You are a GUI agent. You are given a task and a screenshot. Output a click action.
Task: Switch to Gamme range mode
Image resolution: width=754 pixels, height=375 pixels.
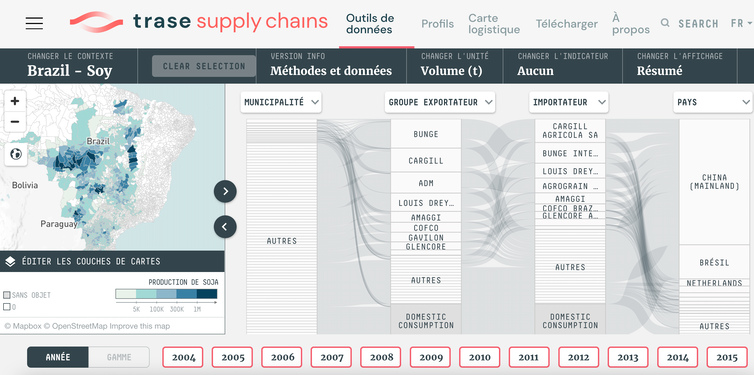(x=119, y=357)
